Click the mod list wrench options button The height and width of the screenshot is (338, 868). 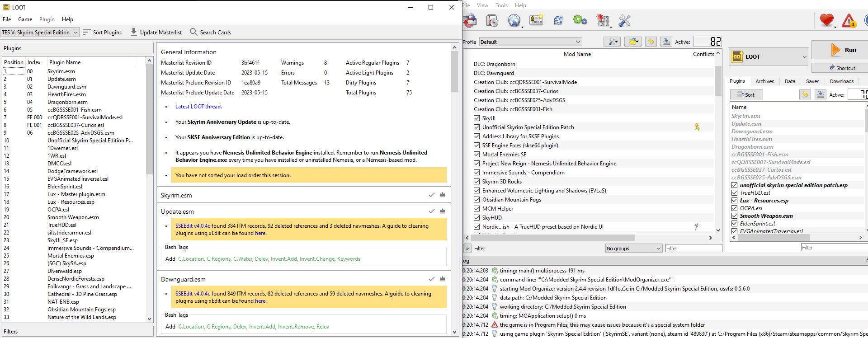612,42
